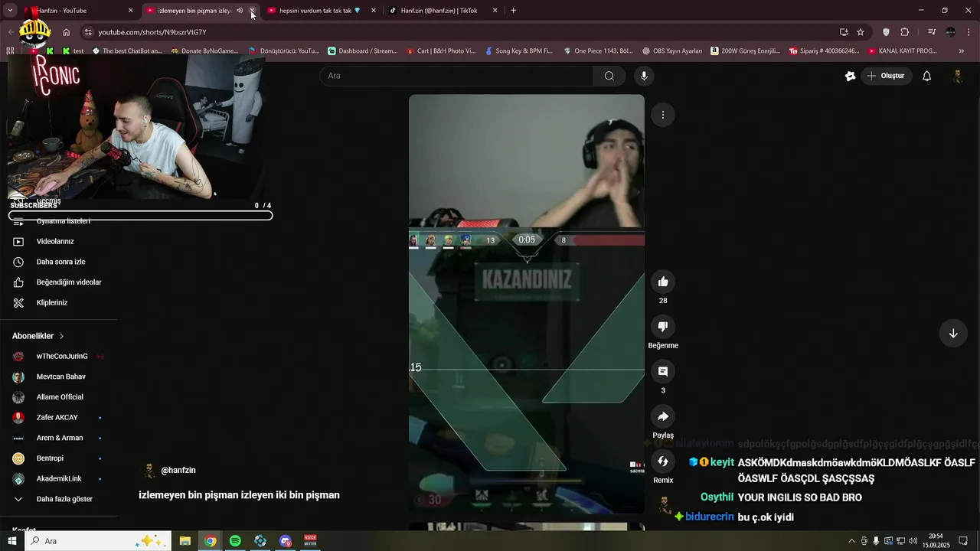980x551 pixels.
Task: Open the comments icon showing 3
Action: 663,371
